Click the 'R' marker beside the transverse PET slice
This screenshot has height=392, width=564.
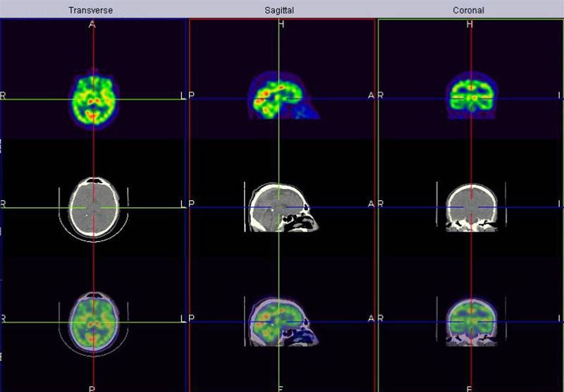(x=3, y=95)
